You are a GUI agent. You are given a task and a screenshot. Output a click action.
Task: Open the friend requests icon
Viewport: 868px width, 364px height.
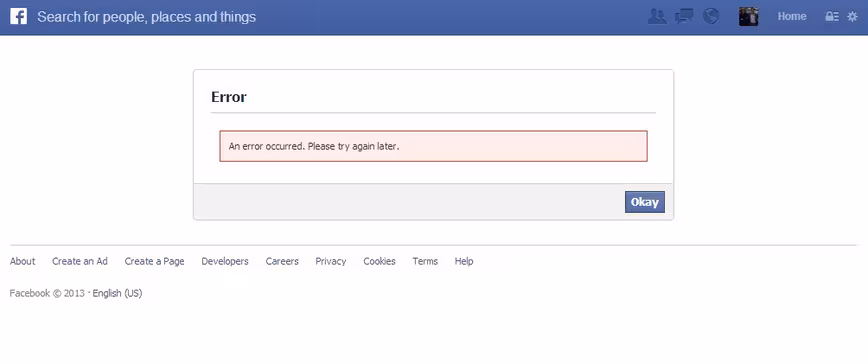(x=657, y=17)
